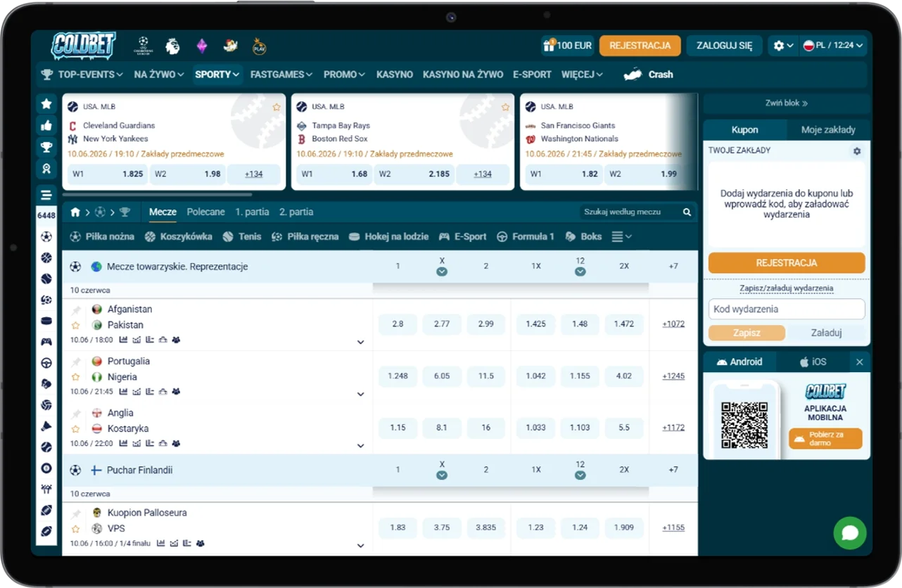Click the Załaduj button
902x588 pixels.
point(826,333)
